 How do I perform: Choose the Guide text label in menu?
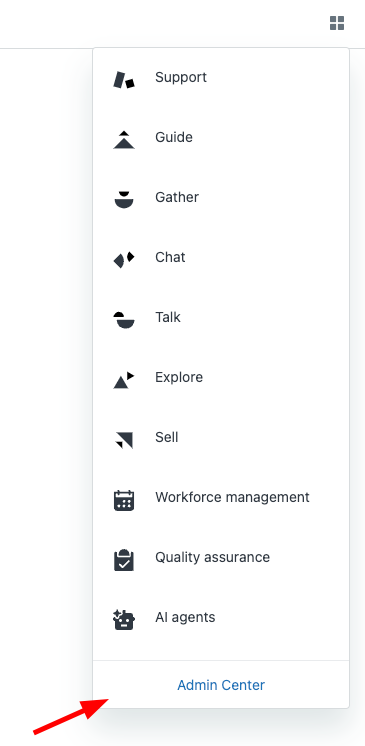point(174,137)
